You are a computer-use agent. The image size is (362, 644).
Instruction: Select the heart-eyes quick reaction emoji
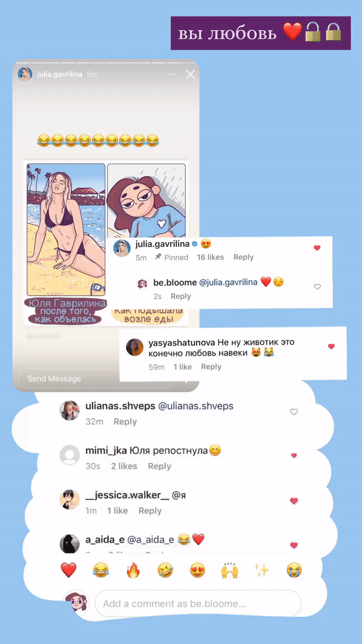(197, 570)
